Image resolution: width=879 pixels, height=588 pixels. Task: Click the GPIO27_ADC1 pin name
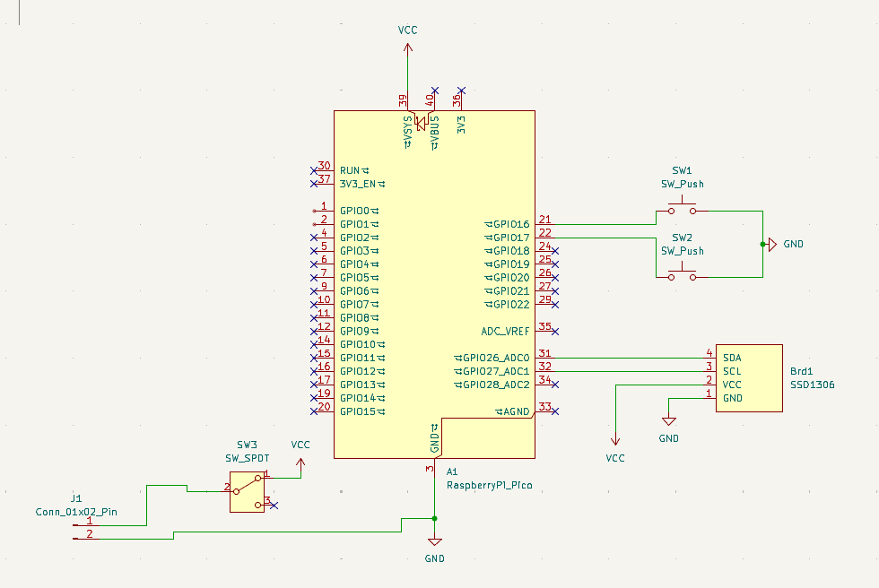(492, 371)
